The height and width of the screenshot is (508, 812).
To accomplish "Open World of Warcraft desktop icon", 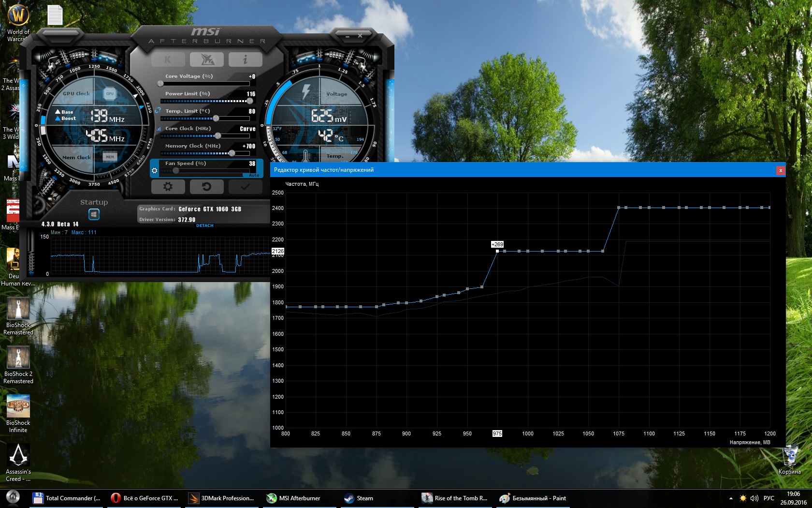I will tap(18, 23).
